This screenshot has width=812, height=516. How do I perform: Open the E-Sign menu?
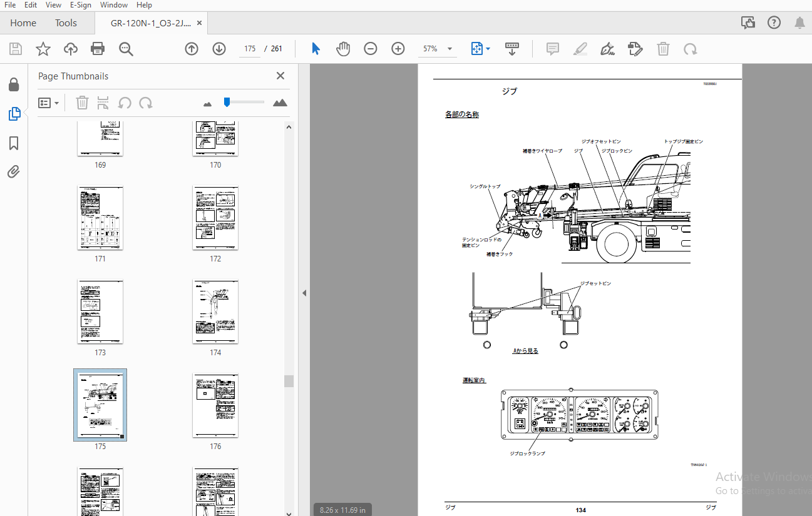(80, 5)
